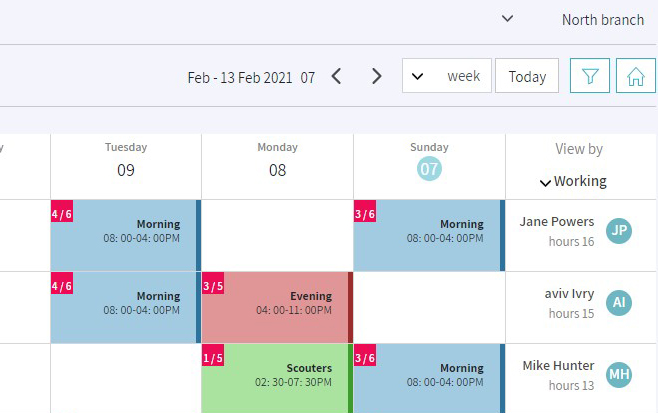The height and width of the screenshot is (413, 658).
Task: Open Mike Hunter's green Scouters shift
Action: click(x=277, y=379)
